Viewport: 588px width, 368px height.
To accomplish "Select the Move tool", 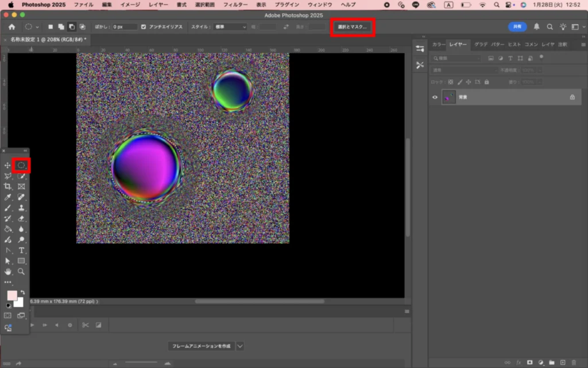I will click(7, 166).
